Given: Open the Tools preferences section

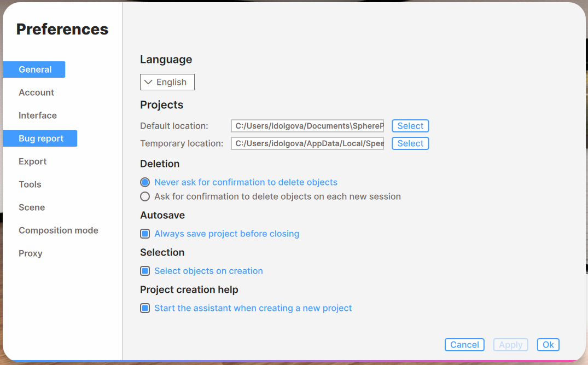Looking at the screenshot, I should point(30,184).
